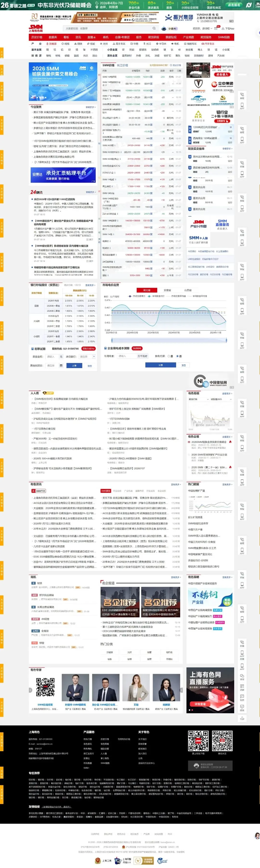Expand 查看更多 in 今日聚焦

(x=91, y=107)
